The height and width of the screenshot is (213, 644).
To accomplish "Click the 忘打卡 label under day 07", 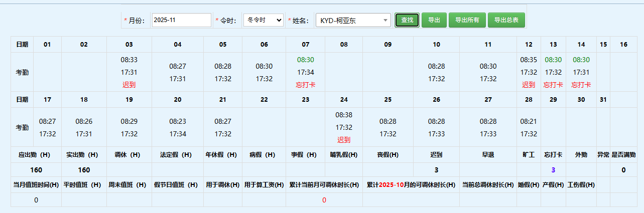I will click(305, 85).
